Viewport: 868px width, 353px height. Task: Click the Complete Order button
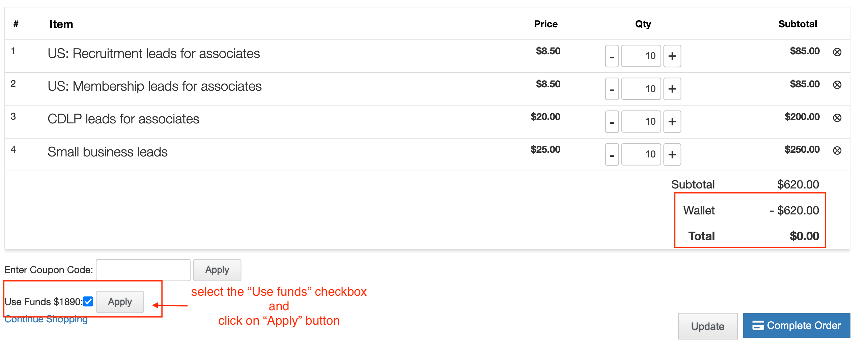point(796,325)
